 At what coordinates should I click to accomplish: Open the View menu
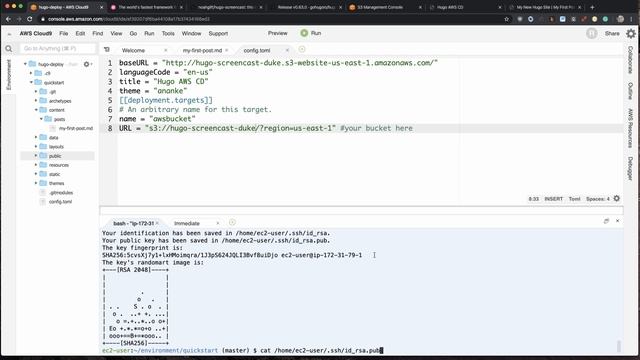pos(116,33)
